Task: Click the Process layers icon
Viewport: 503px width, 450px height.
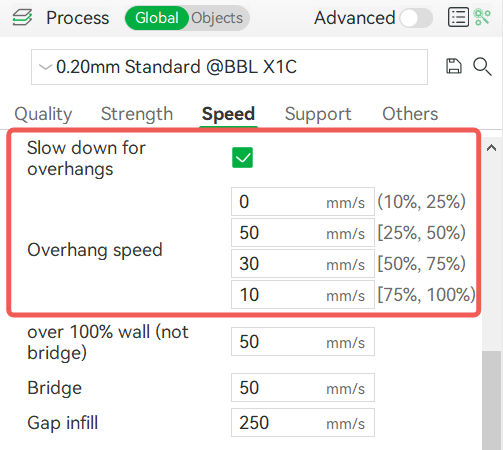Action: pyautogui.click(x=22, y=17)
